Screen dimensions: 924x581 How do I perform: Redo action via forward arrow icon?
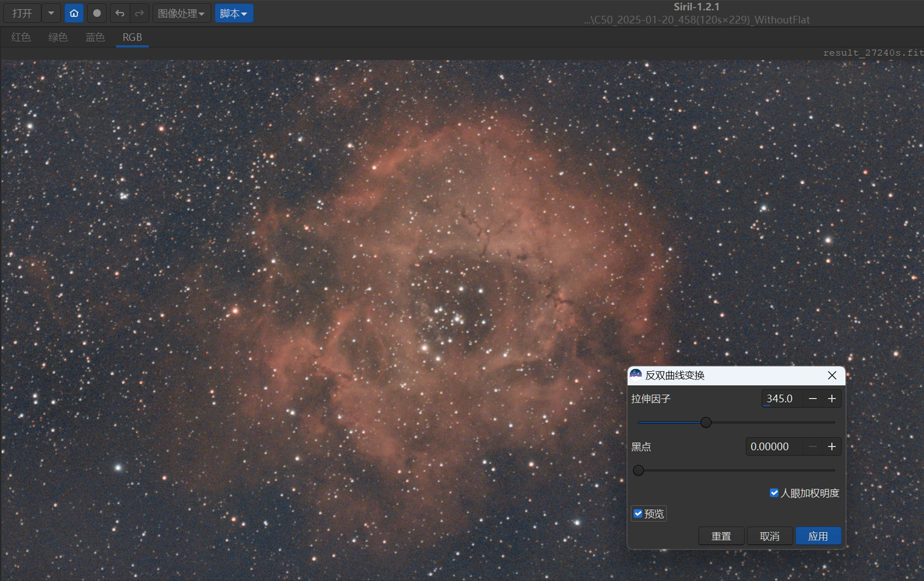[139, 13]
